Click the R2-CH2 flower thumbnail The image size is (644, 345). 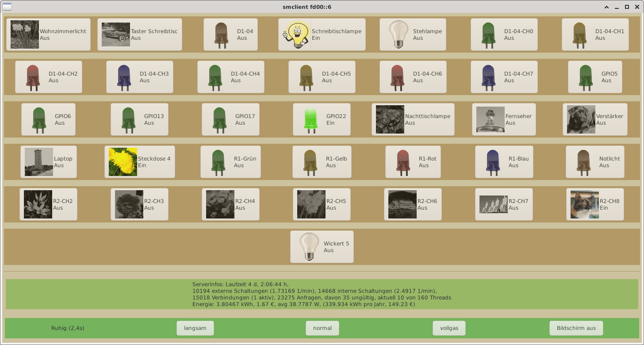38,204
